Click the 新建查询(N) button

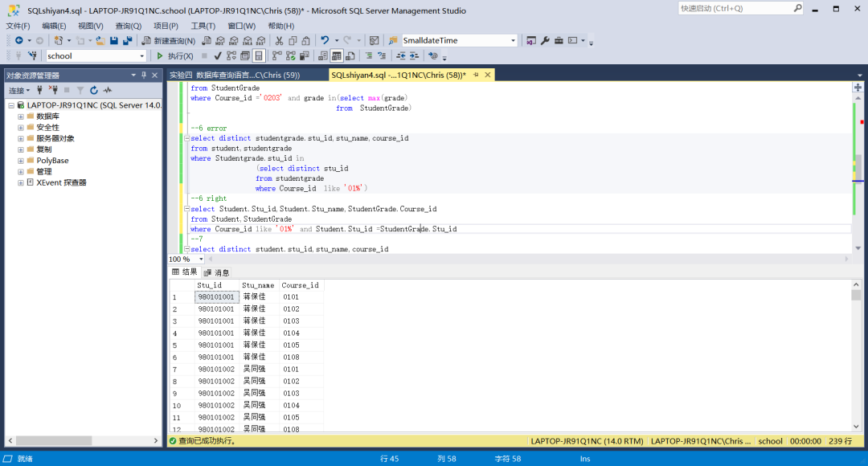(x=168, y=40)
